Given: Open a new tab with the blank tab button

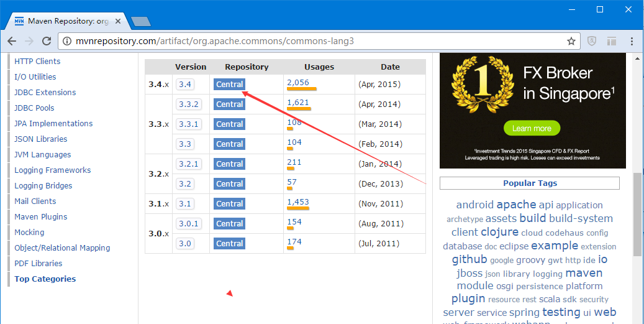Looking at the screenshot, I should [x=140, y=21].
